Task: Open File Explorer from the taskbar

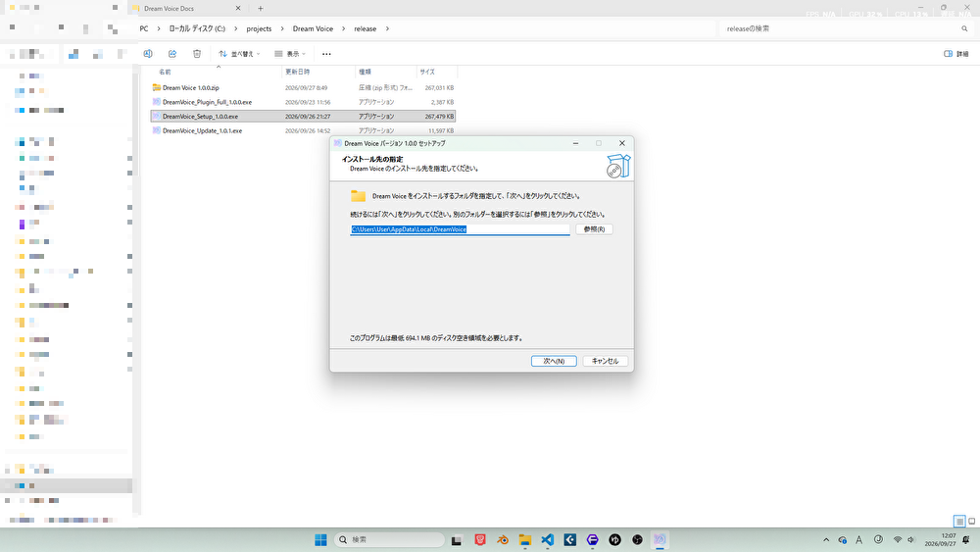Action: click(x=525, y=540)
